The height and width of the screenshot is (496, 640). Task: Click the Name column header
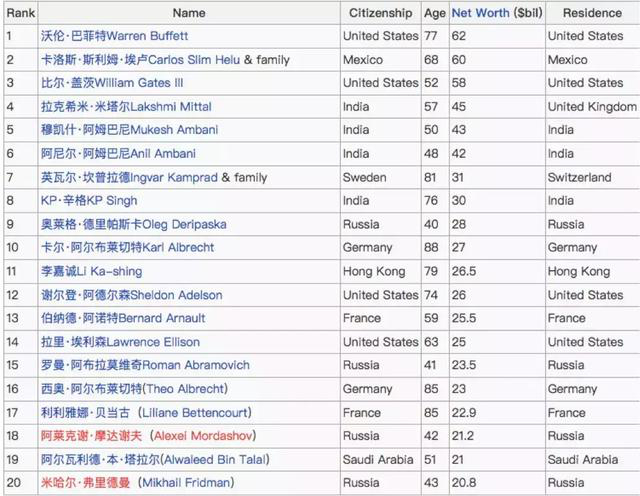point(189,13)
